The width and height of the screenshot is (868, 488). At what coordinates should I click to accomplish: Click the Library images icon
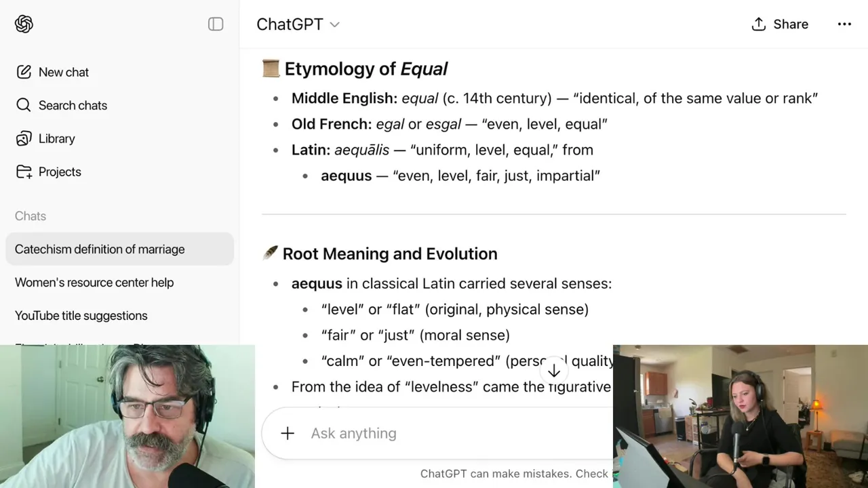[24, 138]
